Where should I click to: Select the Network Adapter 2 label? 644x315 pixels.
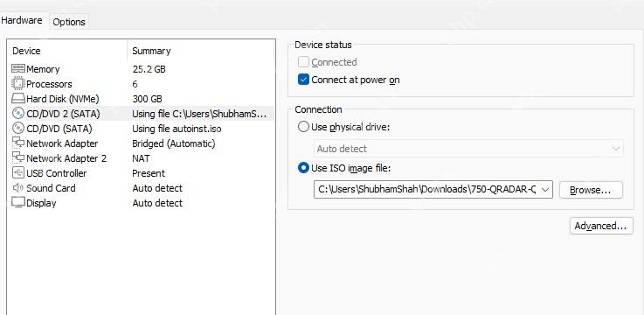coord(66,158)
